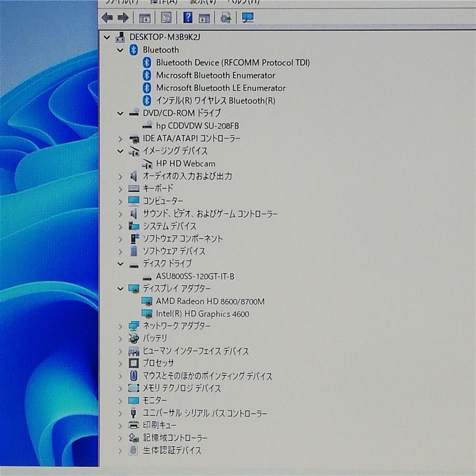Image resolution: width=476 pixels, height=476 pixels.
Task: Click the 生体認証デバイス fingerprint icon
Action: point(133,450)
